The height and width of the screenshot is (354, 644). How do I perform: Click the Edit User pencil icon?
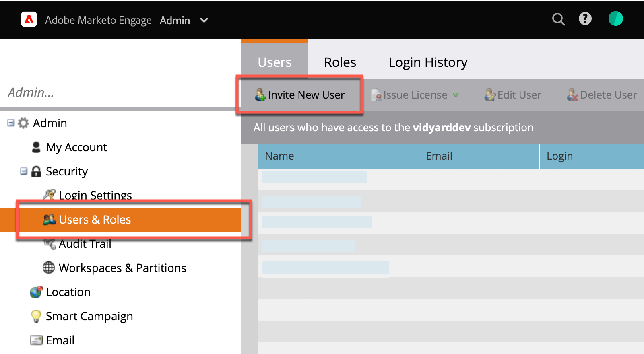pos(490,95)
